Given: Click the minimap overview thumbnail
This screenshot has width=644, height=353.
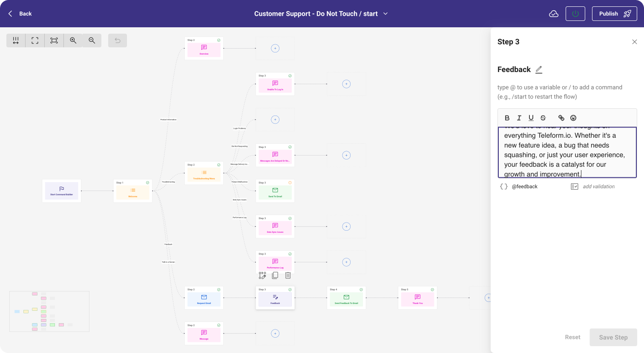Looking at the screenshot, I should click(x=49, y=311).
